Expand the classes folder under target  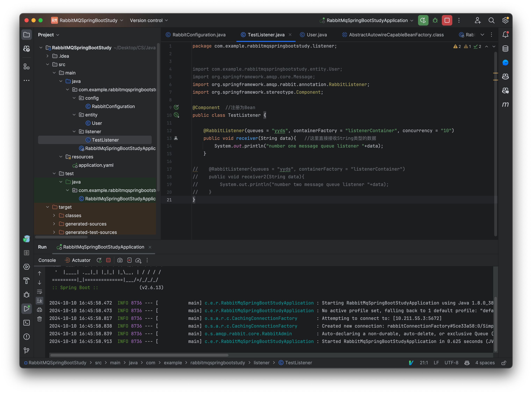[54, 215]
